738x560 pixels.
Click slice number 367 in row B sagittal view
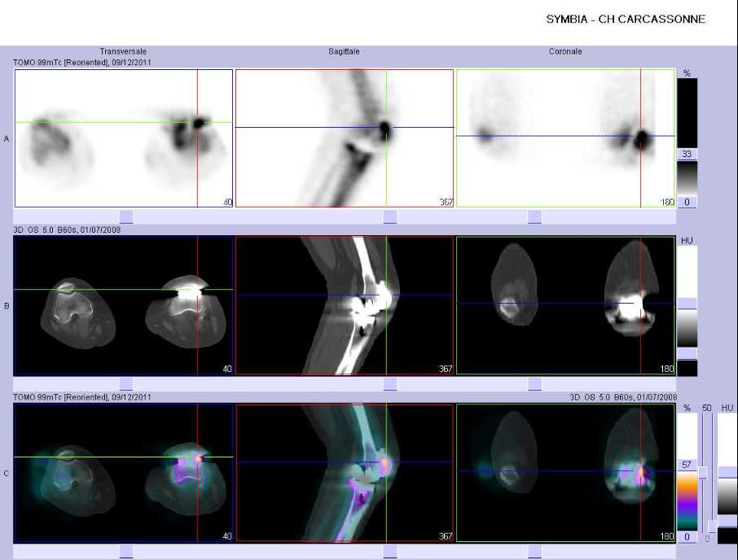(446, 369)
